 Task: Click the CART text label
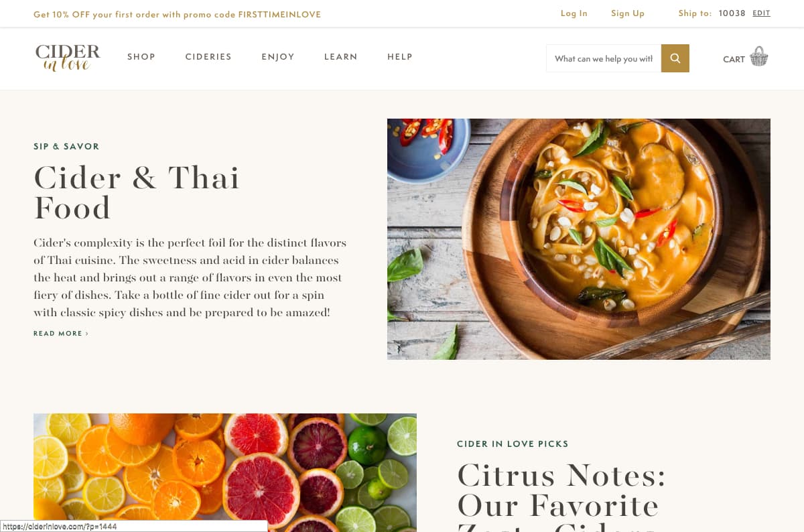[734, 59]
